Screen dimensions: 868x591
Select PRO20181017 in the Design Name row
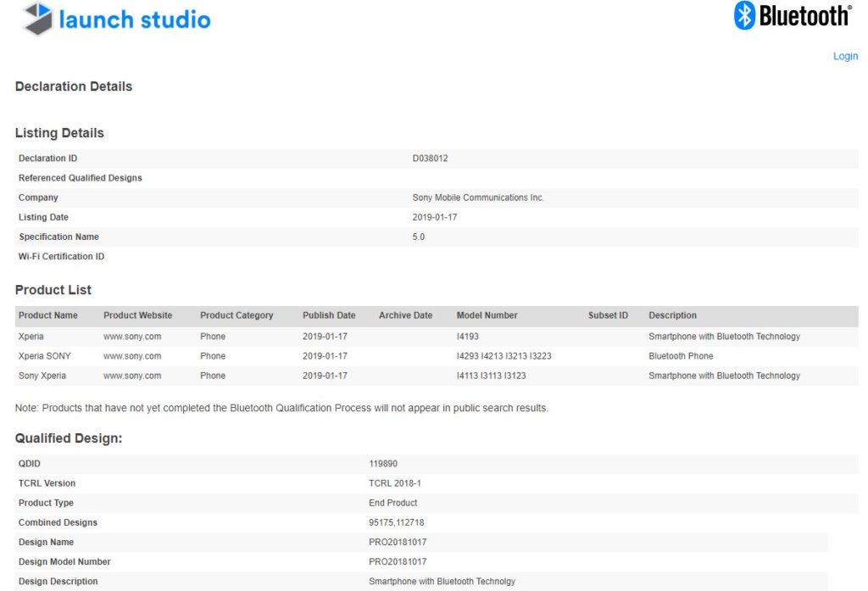coord(398,543)
